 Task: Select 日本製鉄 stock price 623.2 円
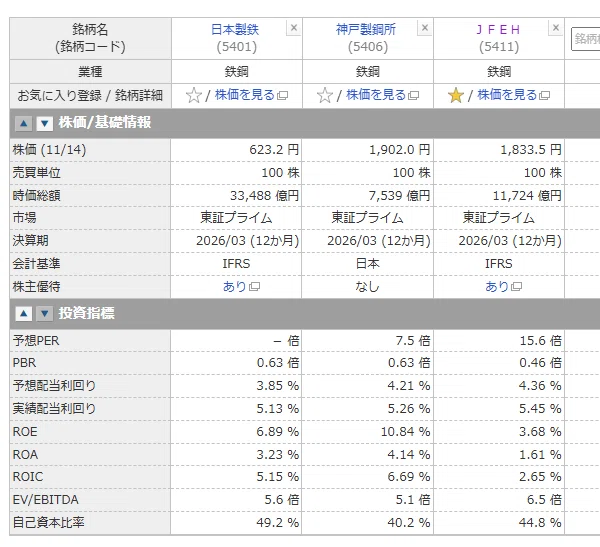coord(274,150)
